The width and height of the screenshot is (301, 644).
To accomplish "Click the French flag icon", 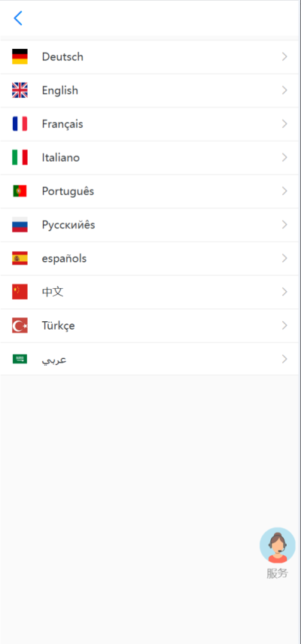I will [20, 124].
